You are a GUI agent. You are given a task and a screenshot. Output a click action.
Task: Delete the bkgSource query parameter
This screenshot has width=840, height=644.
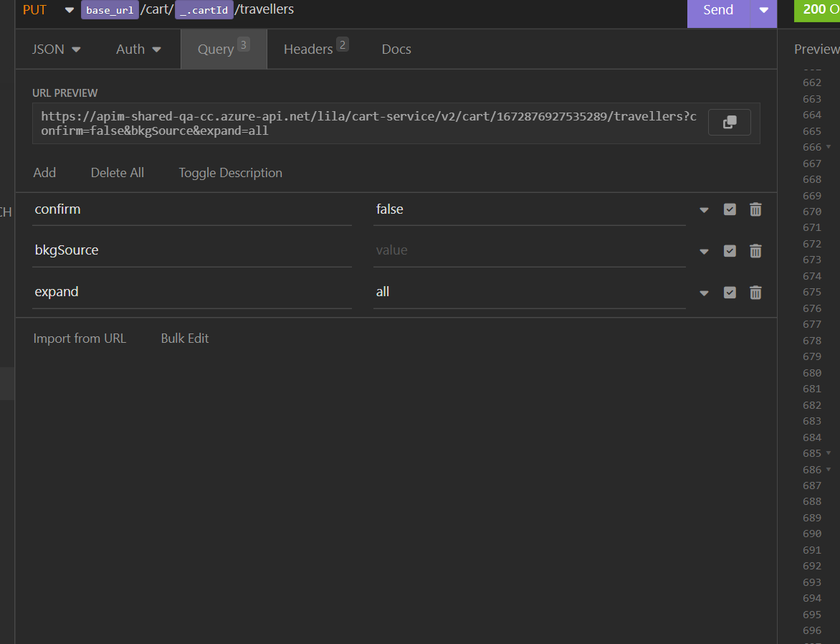755,250
